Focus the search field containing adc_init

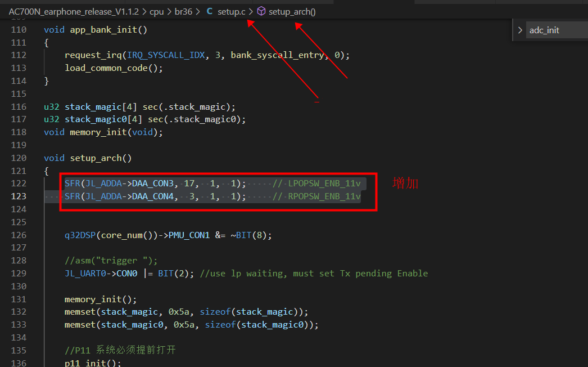[x=557, y=30]
